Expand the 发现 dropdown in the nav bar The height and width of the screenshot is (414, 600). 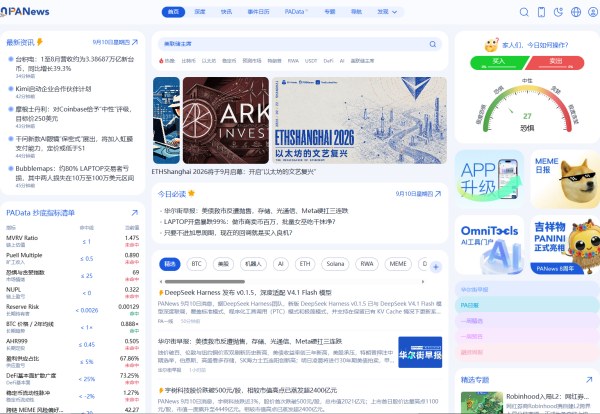tap(387, 12)
